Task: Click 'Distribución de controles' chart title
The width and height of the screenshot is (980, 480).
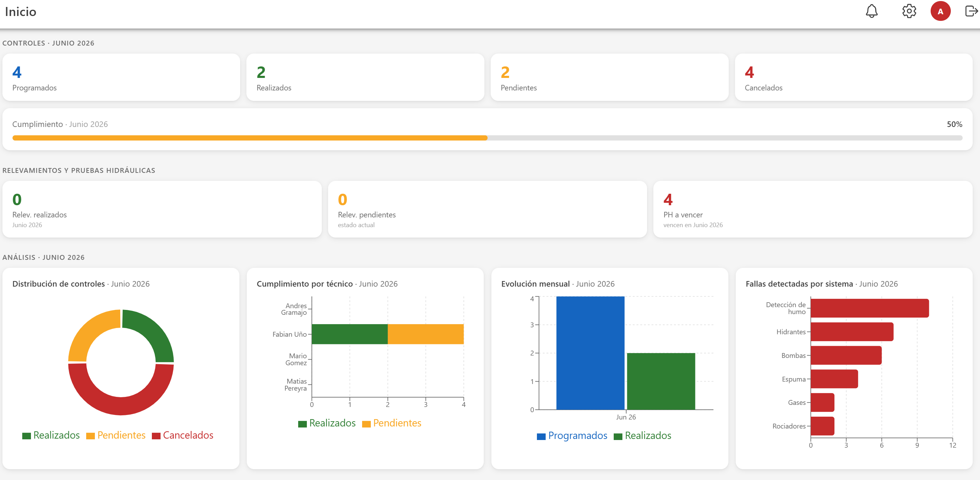Action: tap(58, 283)
